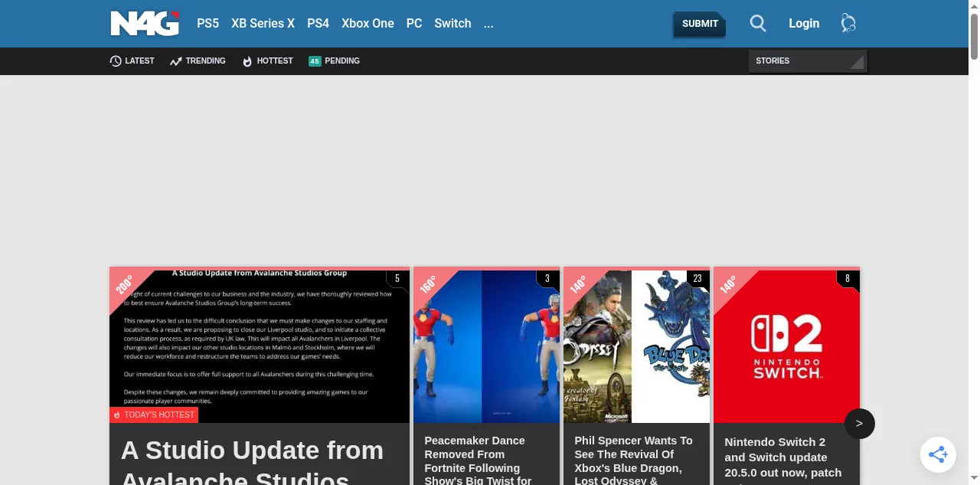Open the Nintendo Switch 2 logo thumbnail
980x485 pixels.
click(x=786, y=345)
